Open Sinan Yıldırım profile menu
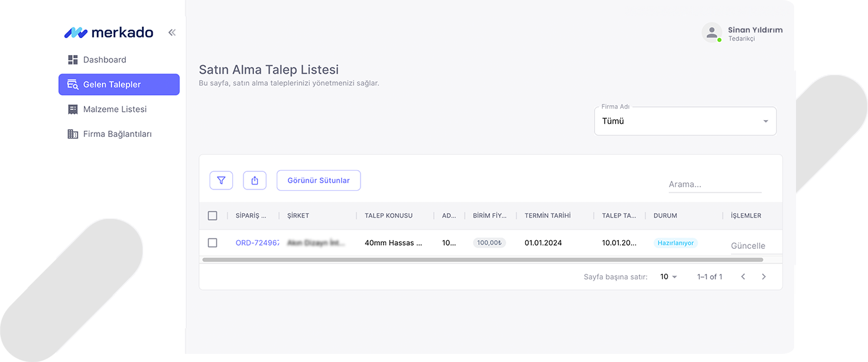 tap(755, 30)
